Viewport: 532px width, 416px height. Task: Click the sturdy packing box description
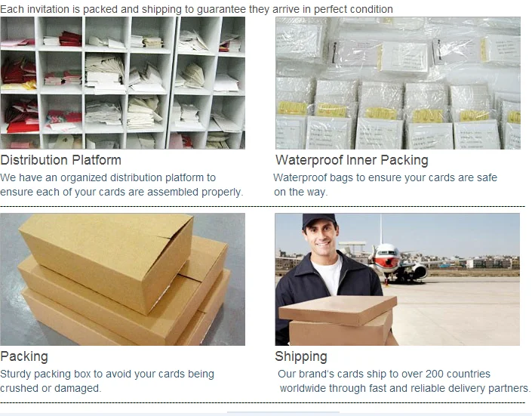click(107, 381)
